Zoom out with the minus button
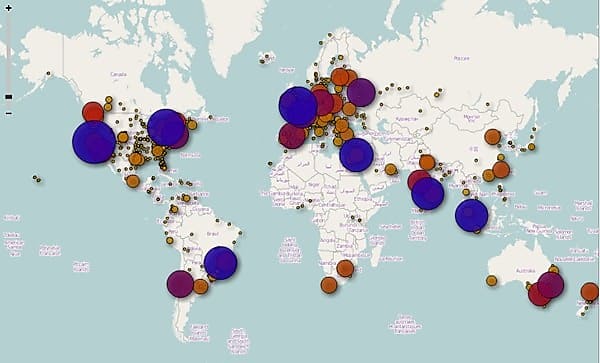Screen dimensions: 600x363 [9, 114]
